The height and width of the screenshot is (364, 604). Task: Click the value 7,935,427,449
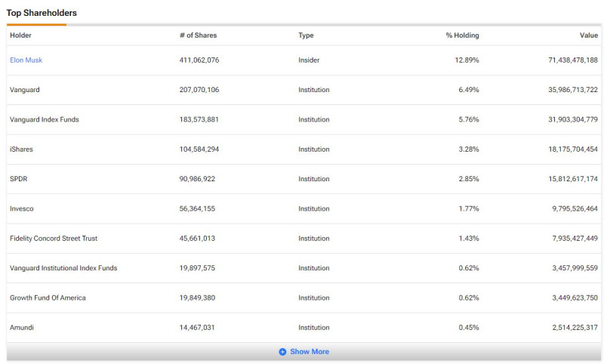point(575,239)
